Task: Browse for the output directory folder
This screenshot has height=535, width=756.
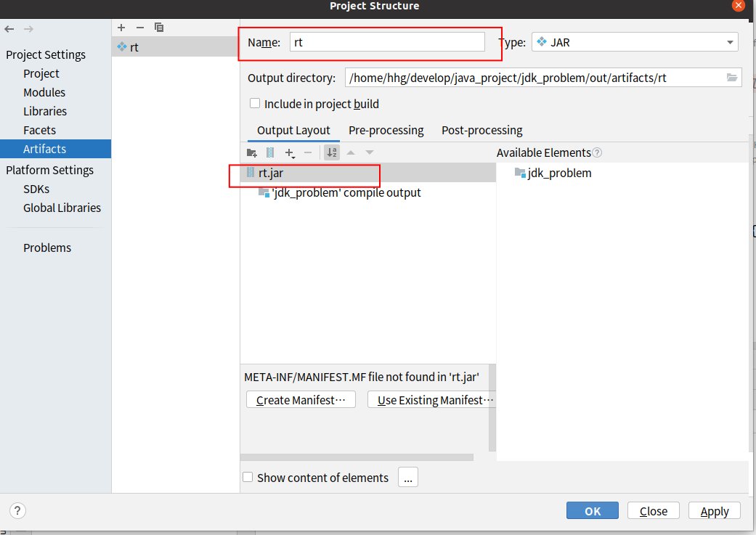Action: [732, 78]
